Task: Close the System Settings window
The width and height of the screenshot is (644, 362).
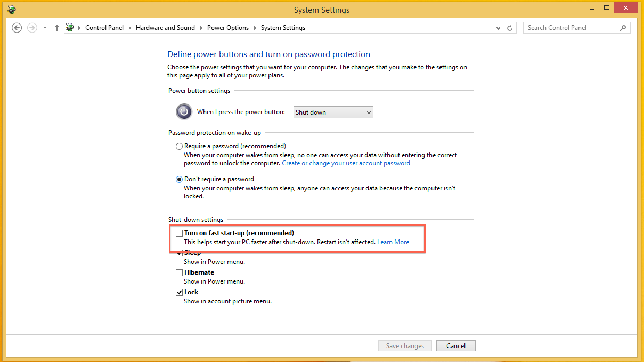Action: tap(626, 7)
